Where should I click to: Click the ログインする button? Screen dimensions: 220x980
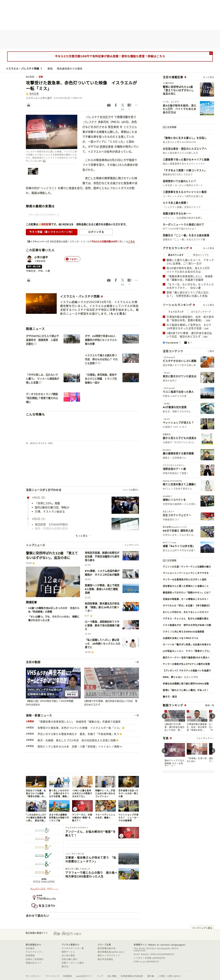[x=96, y=232]
